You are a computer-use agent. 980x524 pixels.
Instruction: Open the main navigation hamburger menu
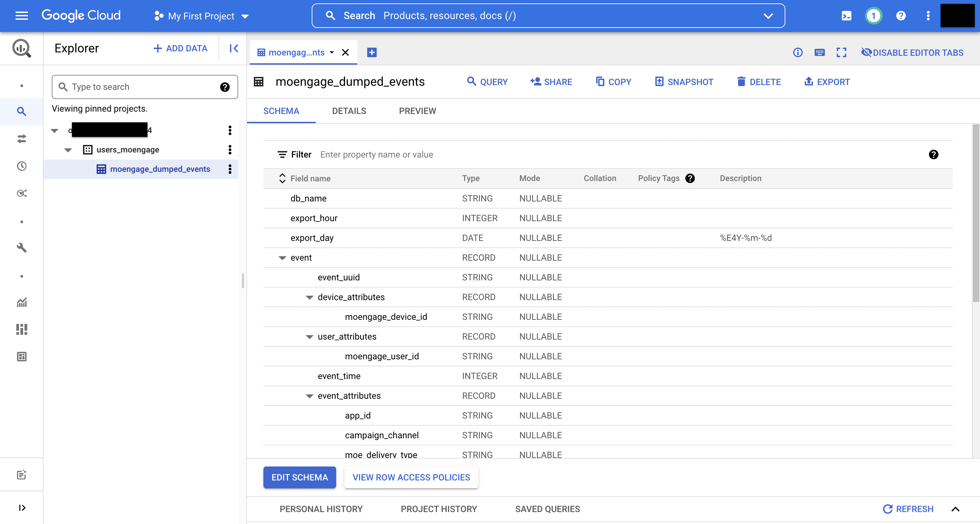22,16
